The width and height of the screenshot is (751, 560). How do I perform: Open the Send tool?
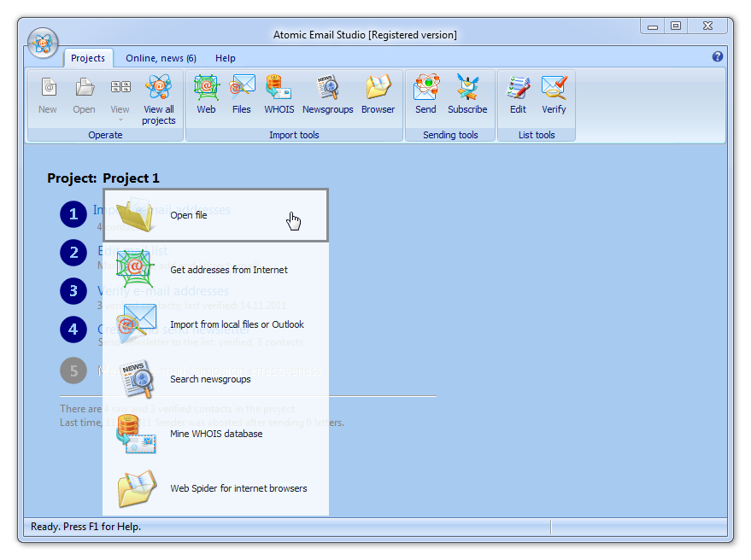point(425,94)
